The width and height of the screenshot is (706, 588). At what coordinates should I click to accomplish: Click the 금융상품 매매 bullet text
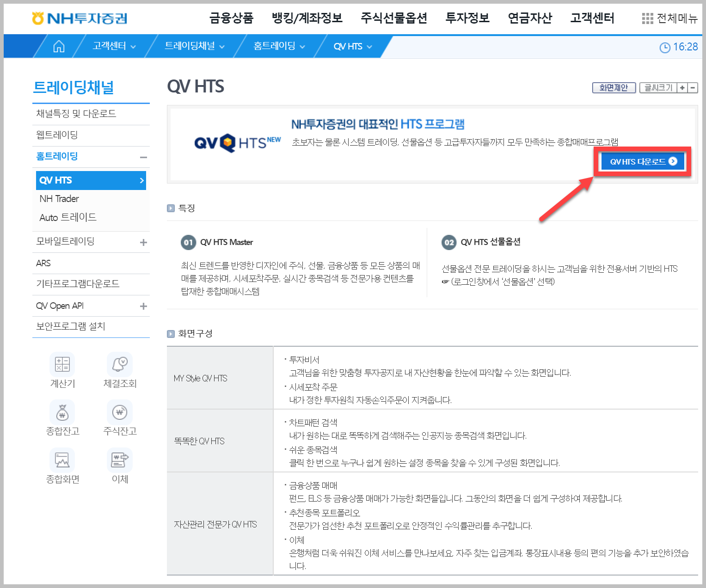point(313,486)
